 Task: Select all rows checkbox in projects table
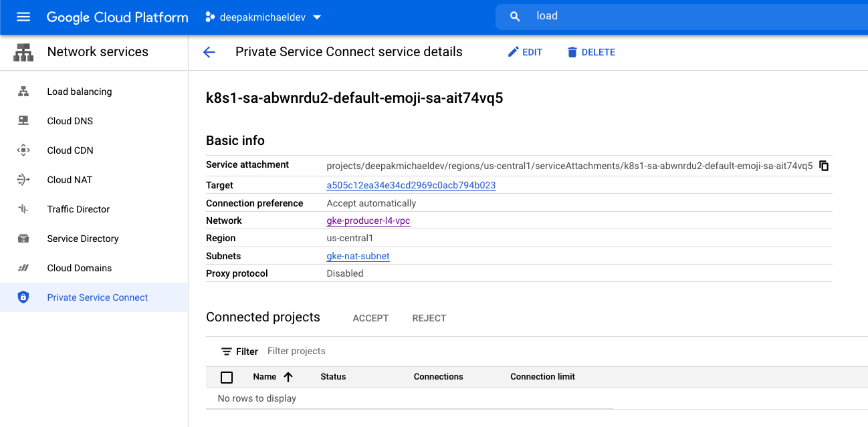(x=227, y=378)
